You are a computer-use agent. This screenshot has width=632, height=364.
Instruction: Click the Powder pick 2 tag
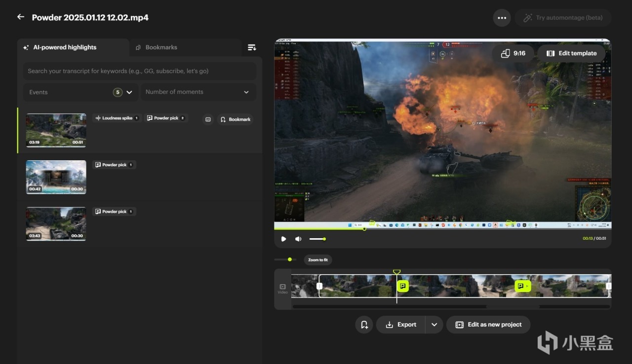pyautogui.click(x=166, y=118)
